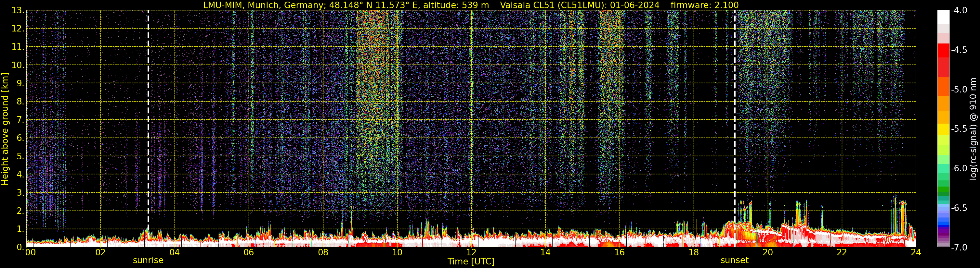Click the time axis tick label '22'

[x=842, y=253]
